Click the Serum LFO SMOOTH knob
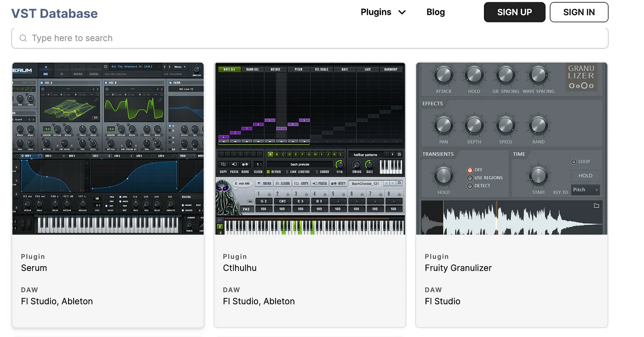This screenshot has height=337, width=644. click(171, 204)
